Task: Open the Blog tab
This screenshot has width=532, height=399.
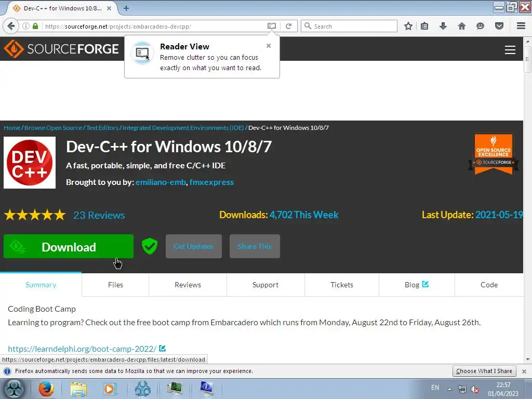Action: 417,285
